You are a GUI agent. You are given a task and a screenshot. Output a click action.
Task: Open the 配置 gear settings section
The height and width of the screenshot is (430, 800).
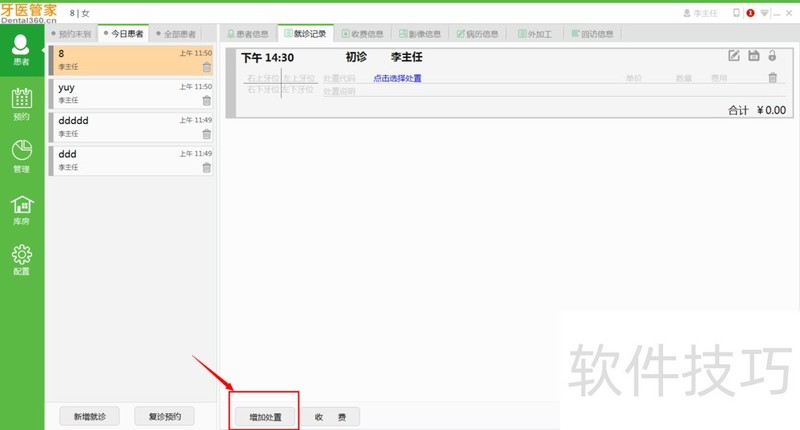coord(21,260)
